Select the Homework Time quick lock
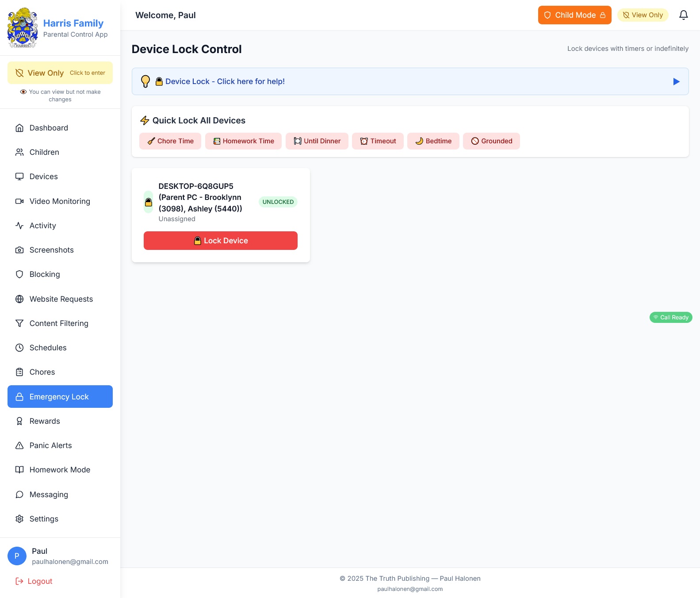Viewport: 700px width, 598px height. pyautogui.click(x=243, y=141)
